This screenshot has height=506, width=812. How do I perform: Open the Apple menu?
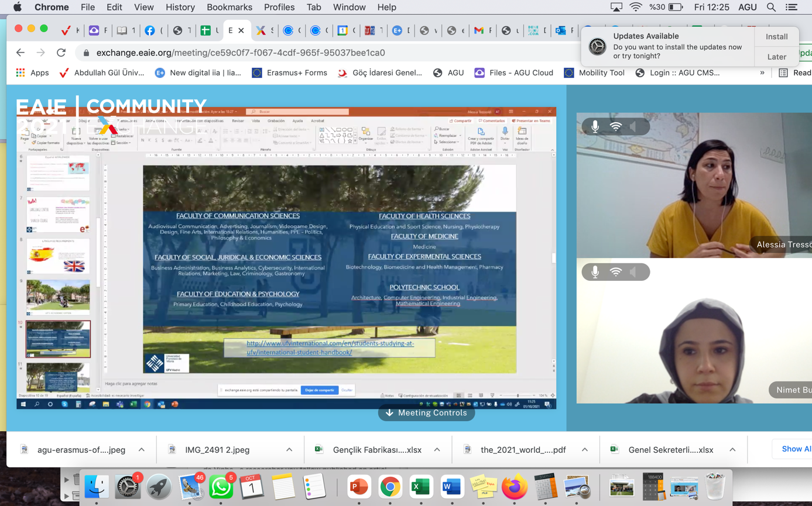[17, 7]
